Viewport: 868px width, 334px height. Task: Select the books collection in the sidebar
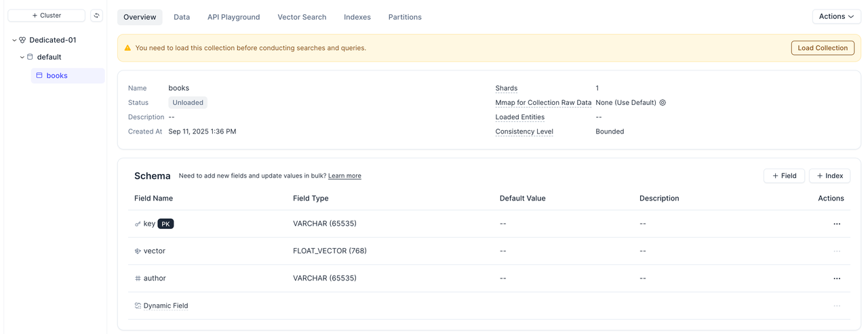pyautogui.click(x=57, y=76)
